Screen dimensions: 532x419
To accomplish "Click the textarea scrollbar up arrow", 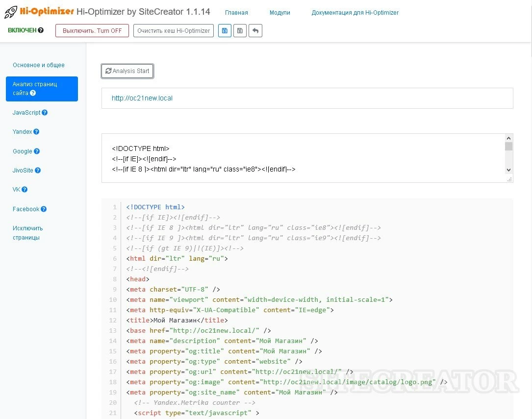I will tap(508, 138).
